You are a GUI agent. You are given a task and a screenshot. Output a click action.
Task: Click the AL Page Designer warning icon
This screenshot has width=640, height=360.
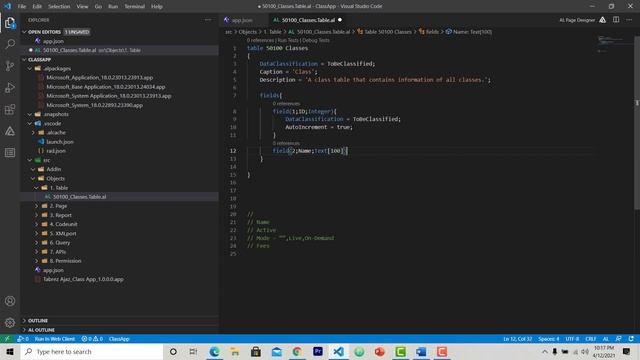click(x=602, y=20)
